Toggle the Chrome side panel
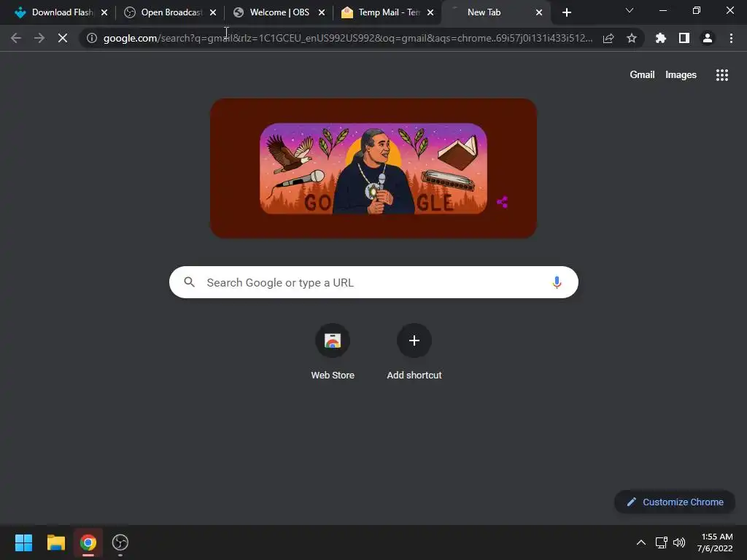747x560 pixels. coord(684,38)
